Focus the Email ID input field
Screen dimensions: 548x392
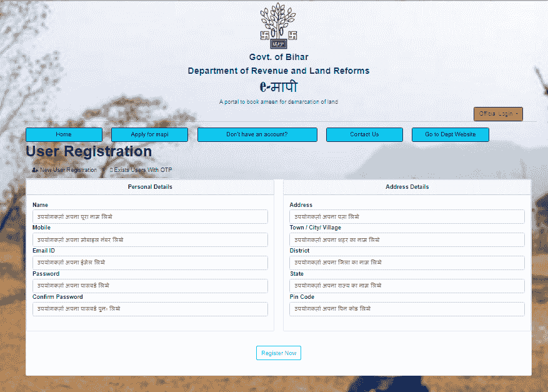click(x=151, y=263)
